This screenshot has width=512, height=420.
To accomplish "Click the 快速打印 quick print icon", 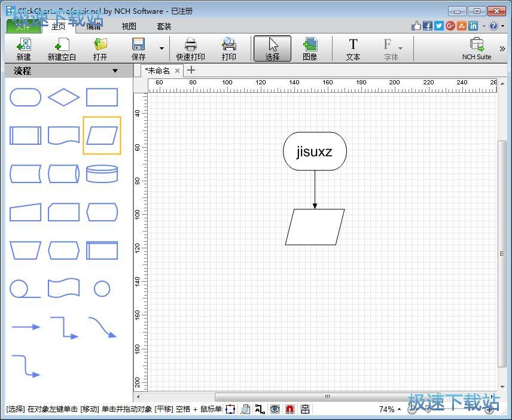I will pyautogui.click(x=190, y=48).
